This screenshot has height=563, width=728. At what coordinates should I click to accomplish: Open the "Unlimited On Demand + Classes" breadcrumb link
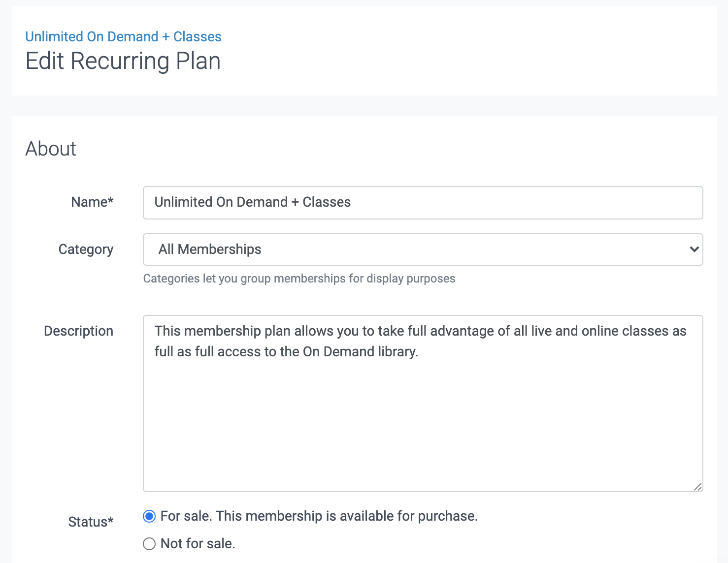pos(123,36)
